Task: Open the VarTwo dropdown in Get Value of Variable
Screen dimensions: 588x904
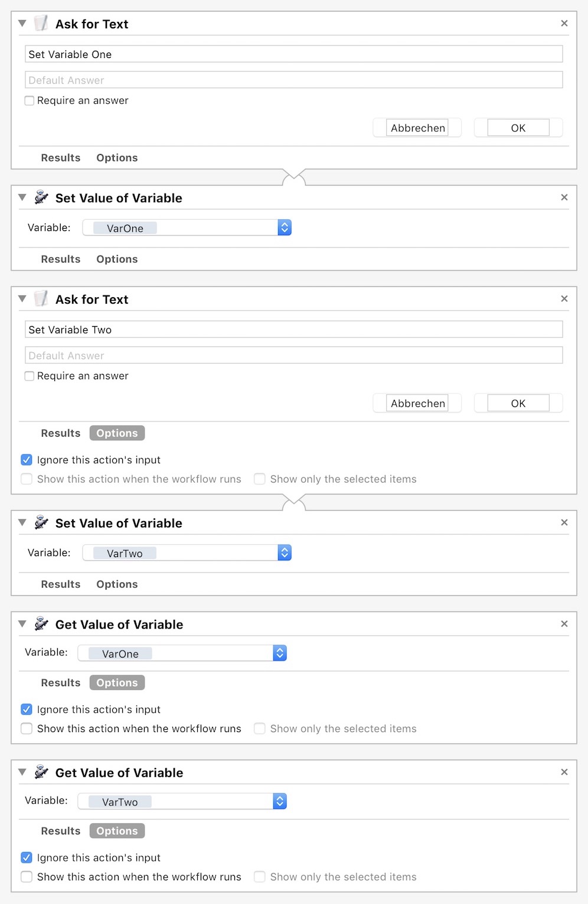Action: [x=280, y=802]
